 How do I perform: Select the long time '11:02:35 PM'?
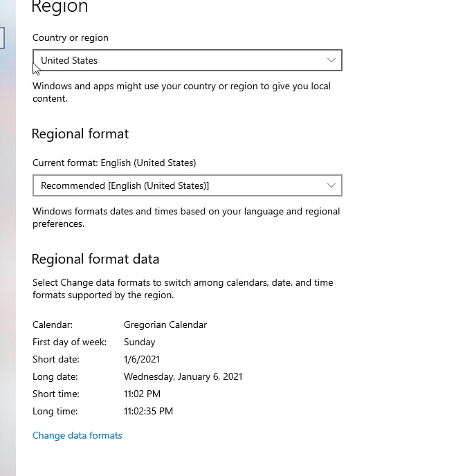pyautogui.click(x=148, y=411)
